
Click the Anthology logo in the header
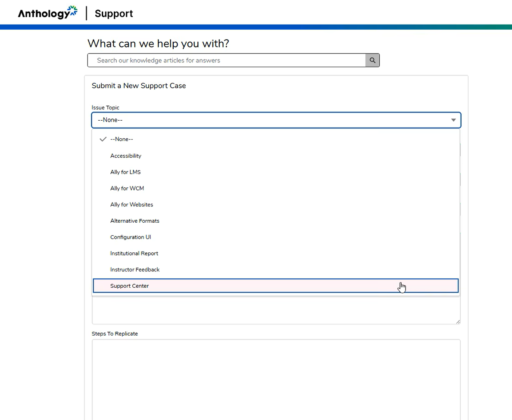47,13
